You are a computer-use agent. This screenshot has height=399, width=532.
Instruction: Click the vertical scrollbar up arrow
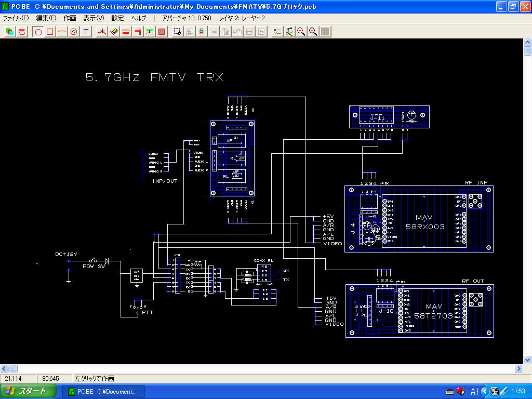528,43
